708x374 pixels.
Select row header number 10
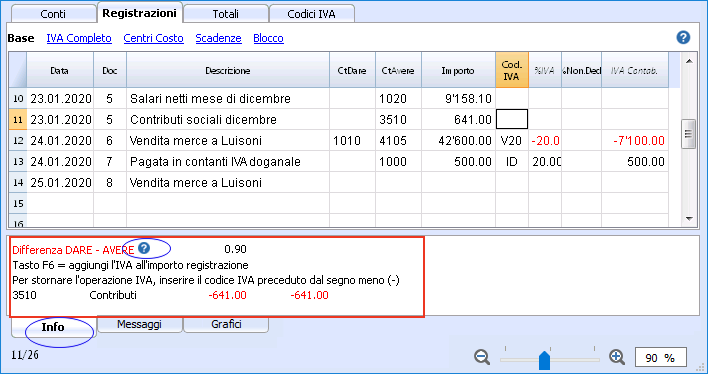click(18, 98)
